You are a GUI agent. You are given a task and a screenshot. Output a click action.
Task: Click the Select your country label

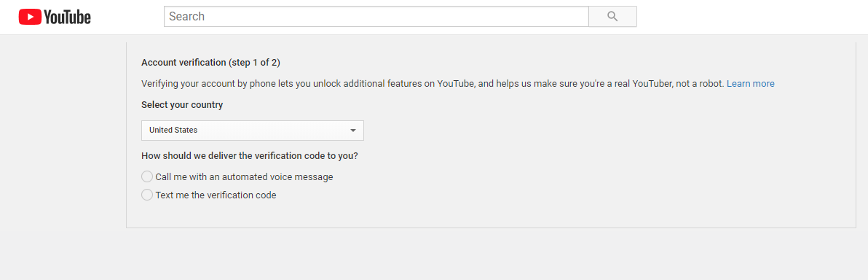point(182,105)
